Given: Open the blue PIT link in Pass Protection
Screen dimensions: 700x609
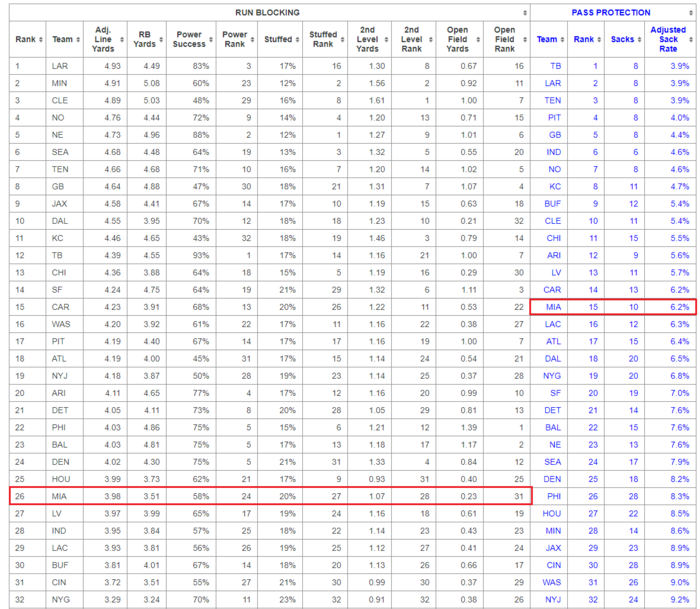Looking at the screenshot, I should tap(554, 118).
